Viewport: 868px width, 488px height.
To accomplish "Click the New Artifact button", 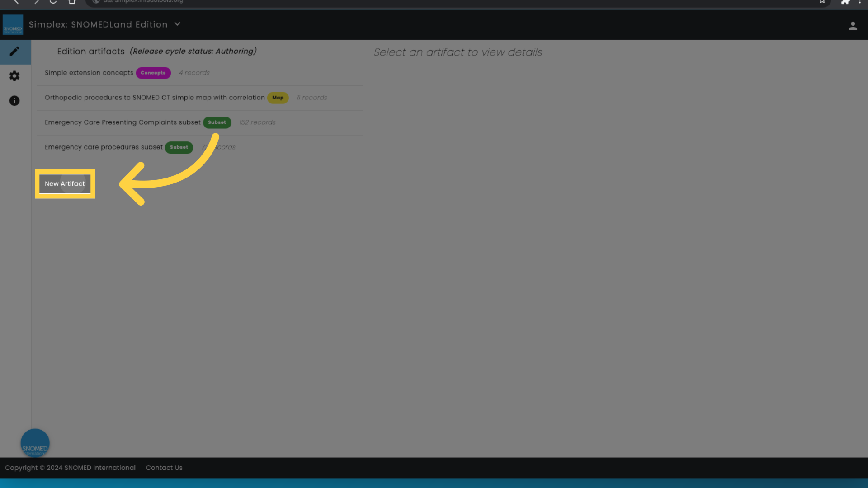I will tap(65, 184).
